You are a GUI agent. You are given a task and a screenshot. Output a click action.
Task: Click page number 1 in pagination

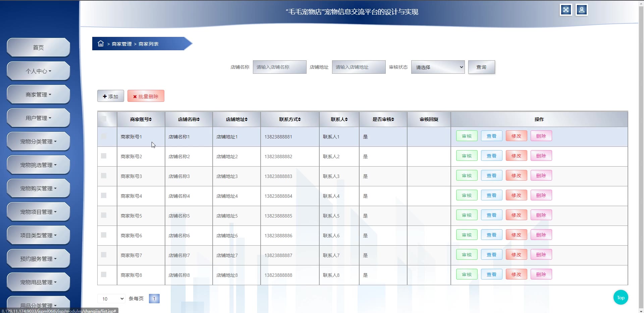point(154,299)
